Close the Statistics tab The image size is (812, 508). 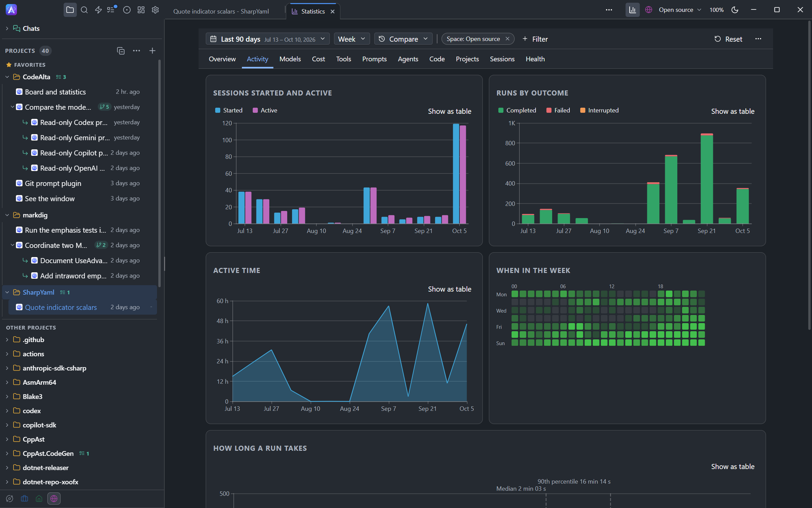pos(333,12)
